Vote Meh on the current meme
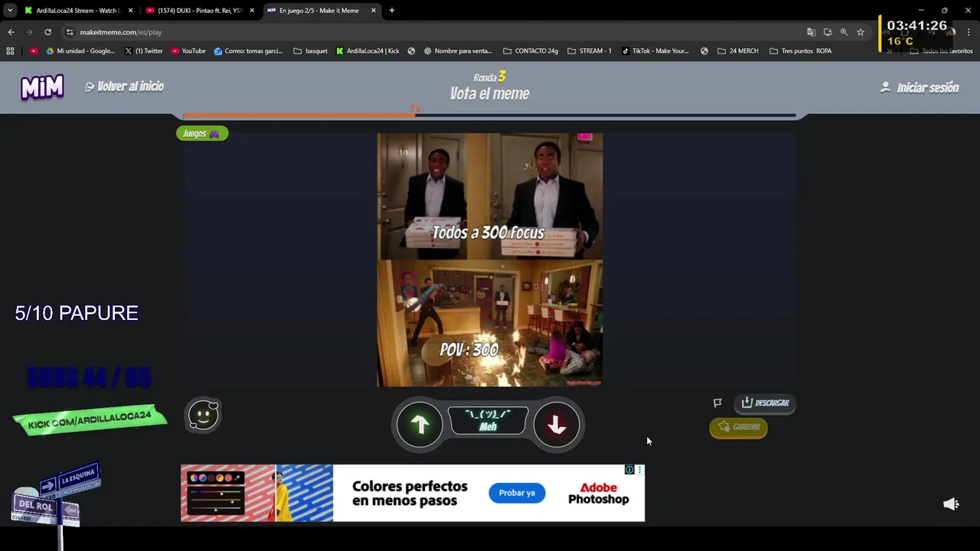This screenshot has width=980, height=551. 488,421
